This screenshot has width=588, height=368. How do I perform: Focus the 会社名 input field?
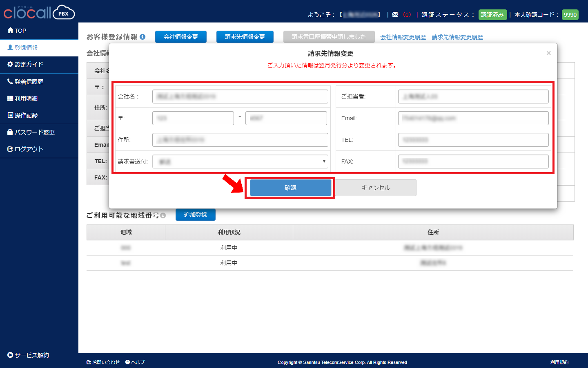point(240,96)
